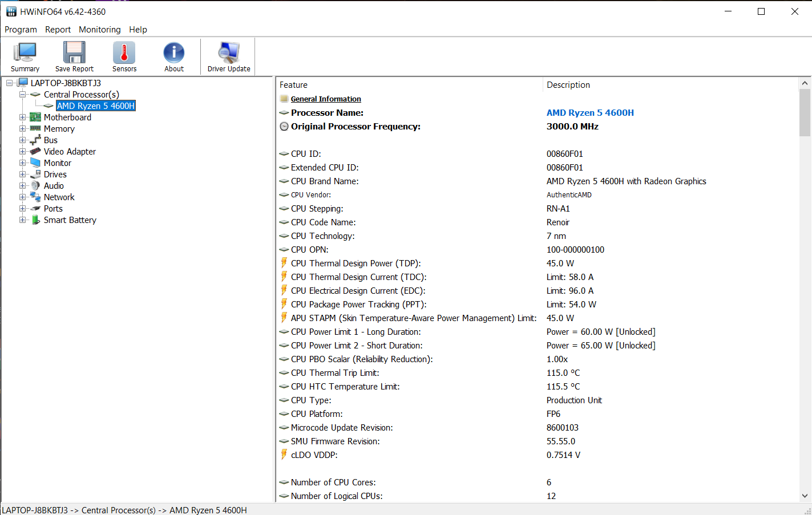Image resolution: width=812 pixels, height=515 pixels.
Task: Expand the Audio tree node
Action: [22, 185]
